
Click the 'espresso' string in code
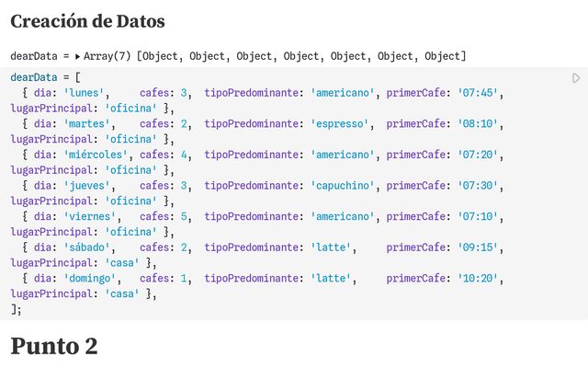coord(340,122)
